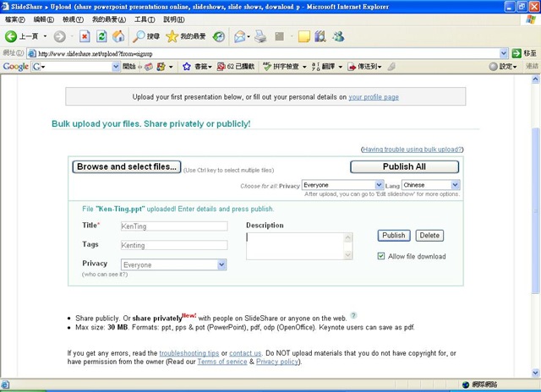Open the contact us link
The height and width of the screenshot is (392, 541).
point(245,353)
